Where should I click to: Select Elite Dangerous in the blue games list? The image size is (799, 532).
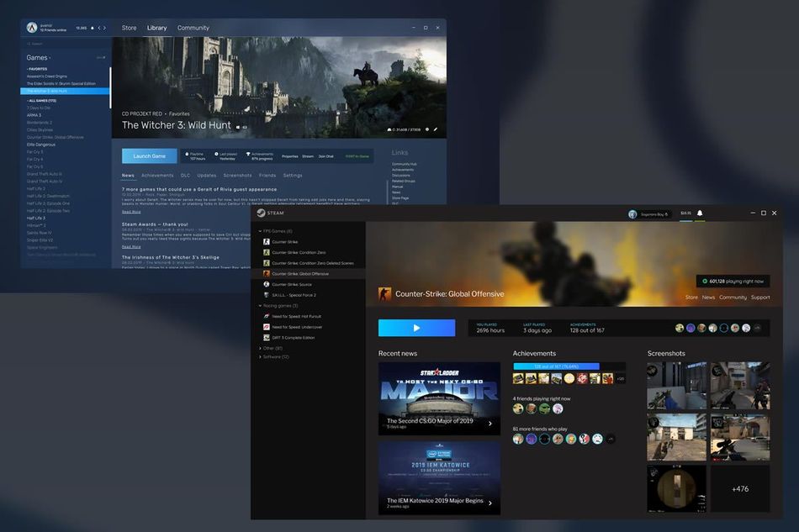pyautogui.click(x=41, y=145)
